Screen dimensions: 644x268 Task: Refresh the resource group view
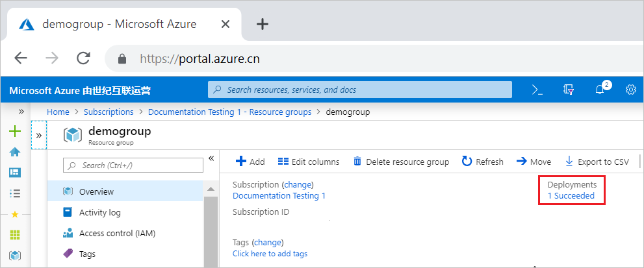pyautogui.click(x=482, y=162)
